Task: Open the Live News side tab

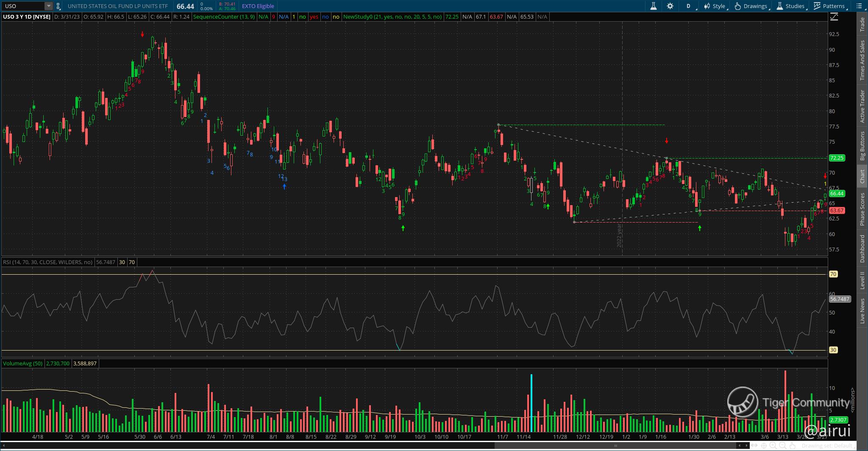Action: tap(862, 311)
